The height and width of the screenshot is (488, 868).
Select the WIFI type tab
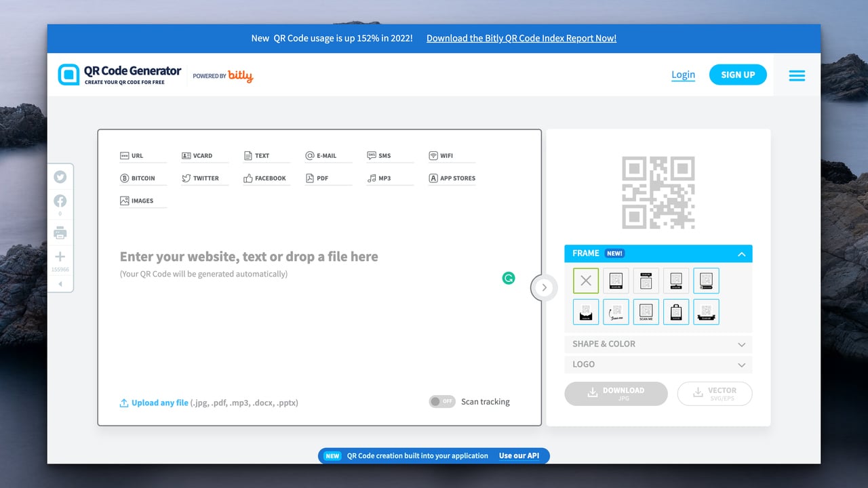452,156
